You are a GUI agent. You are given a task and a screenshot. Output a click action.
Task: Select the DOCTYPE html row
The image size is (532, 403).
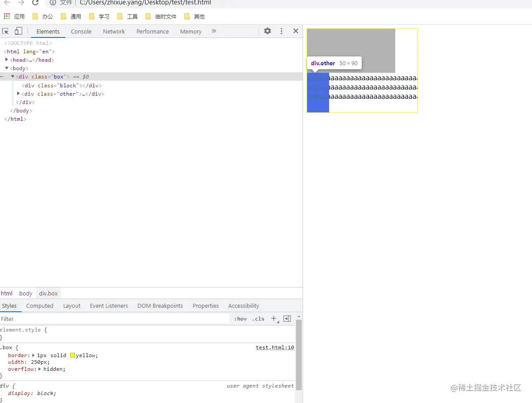[x=151, y=43]
